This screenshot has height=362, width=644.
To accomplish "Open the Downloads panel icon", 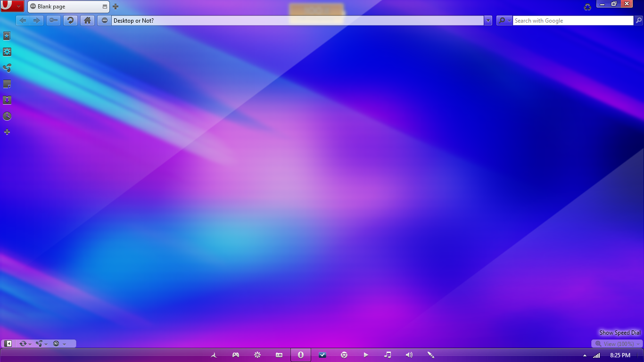I will [x=7, y=100].
